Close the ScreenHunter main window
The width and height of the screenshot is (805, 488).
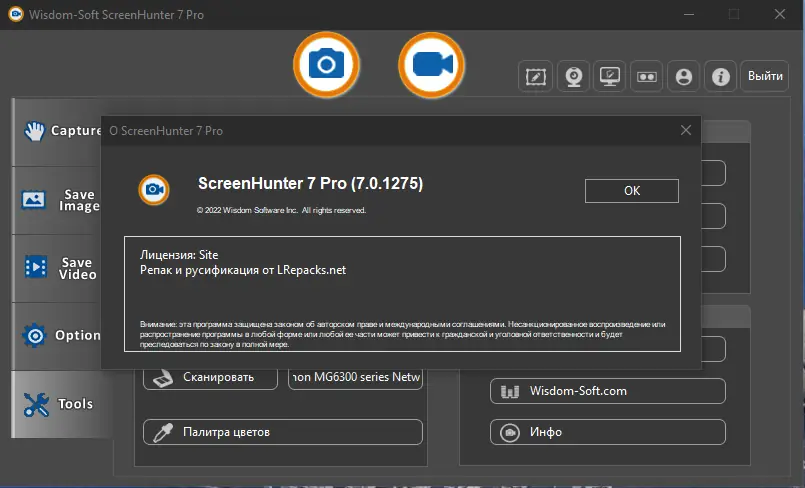click(x=780, y=14)
